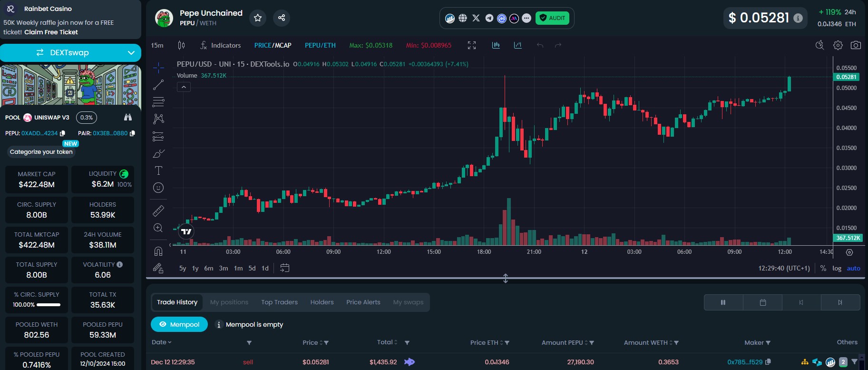Expand the DEXTswap dropdown
Screen dimensions: 868x370
[x=131, y=53]
